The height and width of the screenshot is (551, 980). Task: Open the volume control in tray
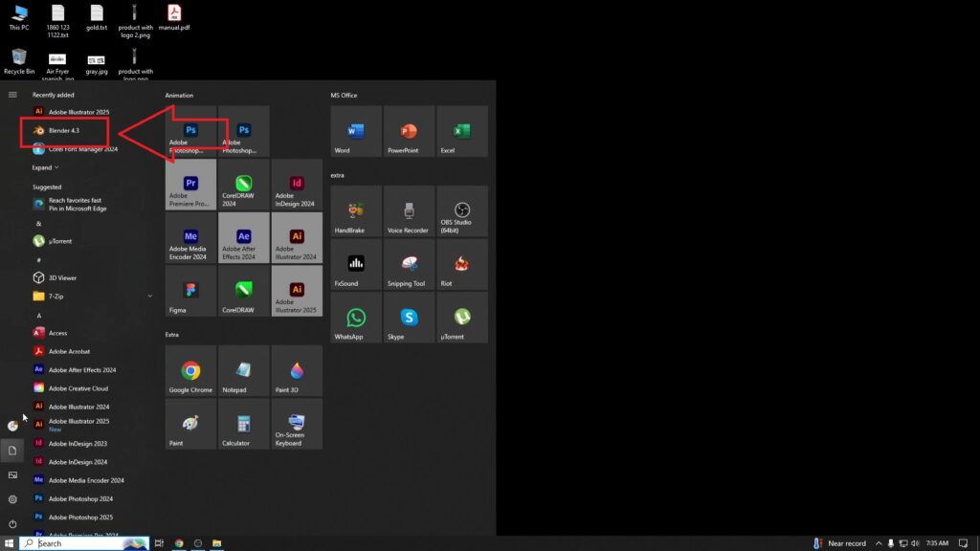click(915, 543)
